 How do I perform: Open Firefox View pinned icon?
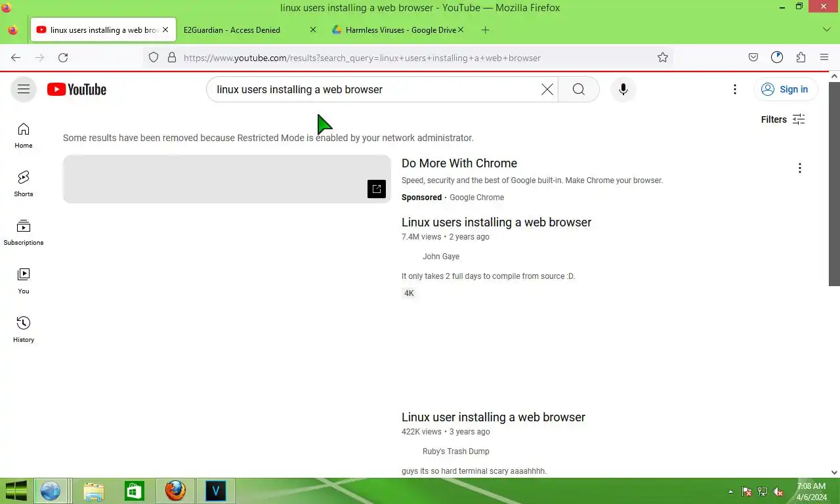tap(13, 30)
